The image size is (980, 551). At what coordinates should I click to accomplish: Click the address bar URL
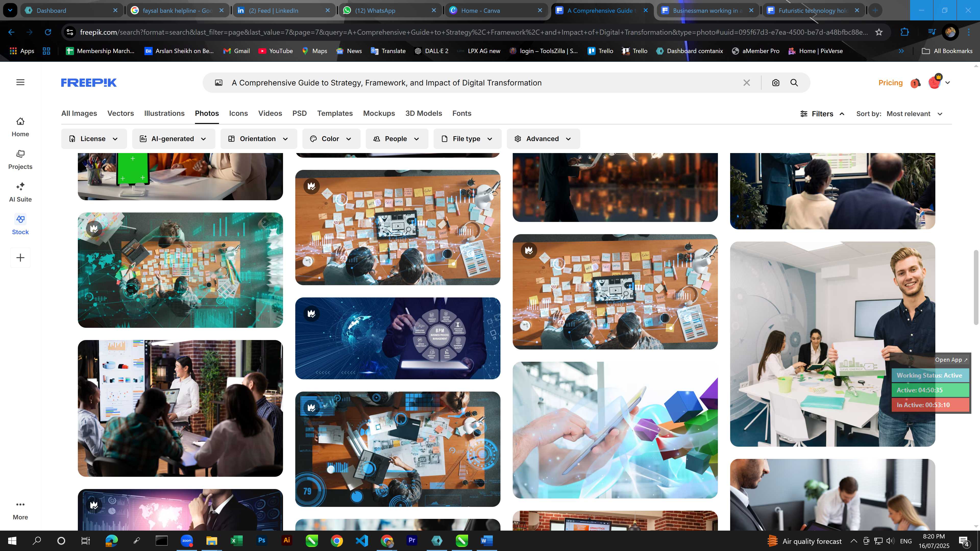point(474,32)
